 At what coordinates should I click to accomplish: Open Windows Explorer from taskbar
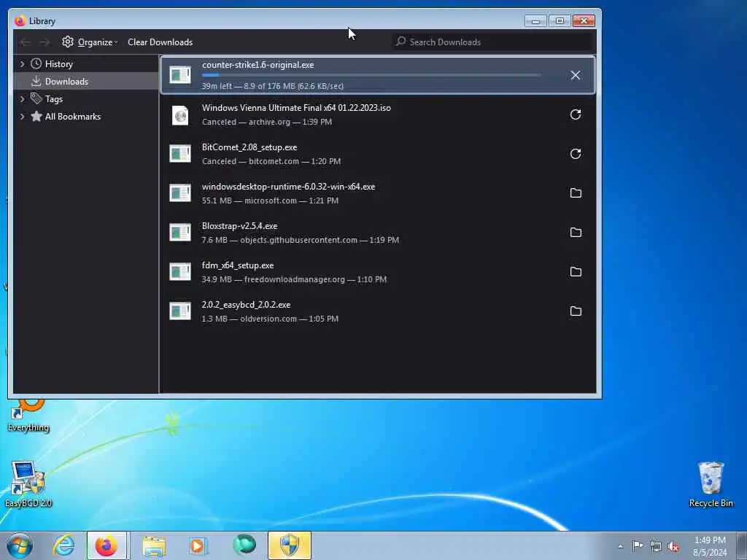[x=154, y=545]
